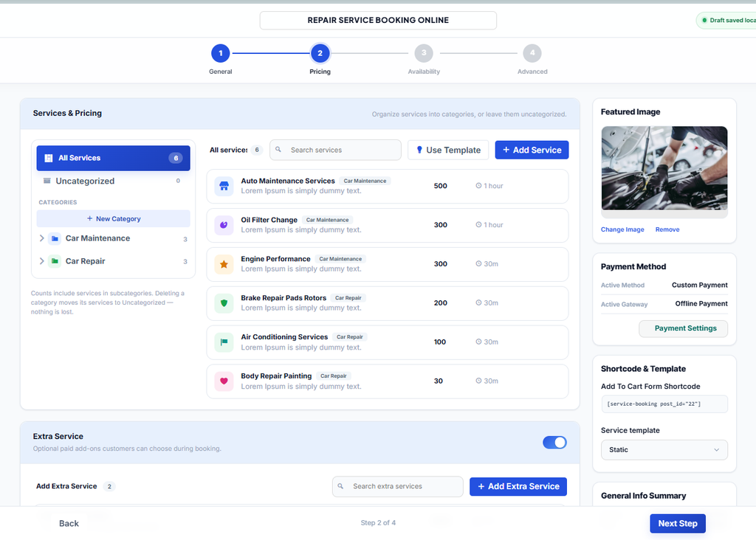Click the Uncategorized tray icon
The width and height of the screenshot is (756, 540).
click(x=47, y=181)
